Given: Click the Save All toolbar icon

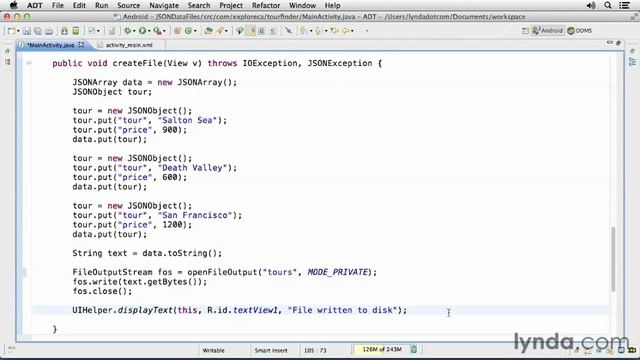Looking at the screenshot, I should pos(38,31).
